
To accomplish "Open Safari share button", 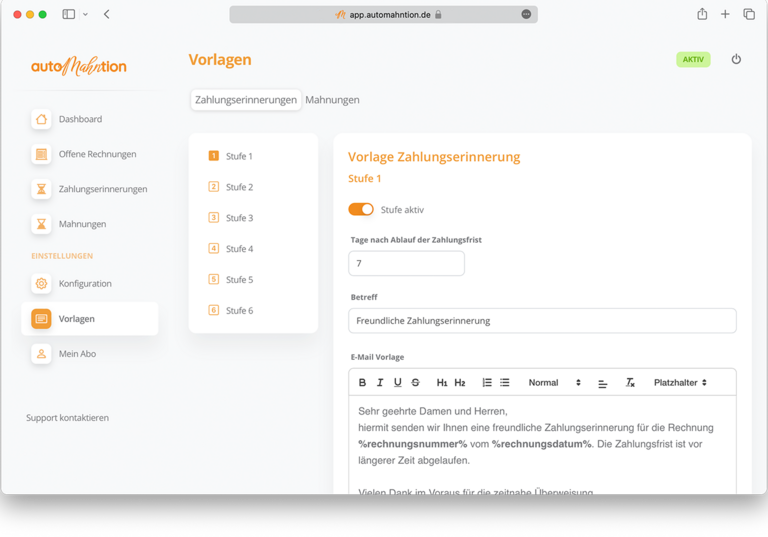I will point(702,15).
